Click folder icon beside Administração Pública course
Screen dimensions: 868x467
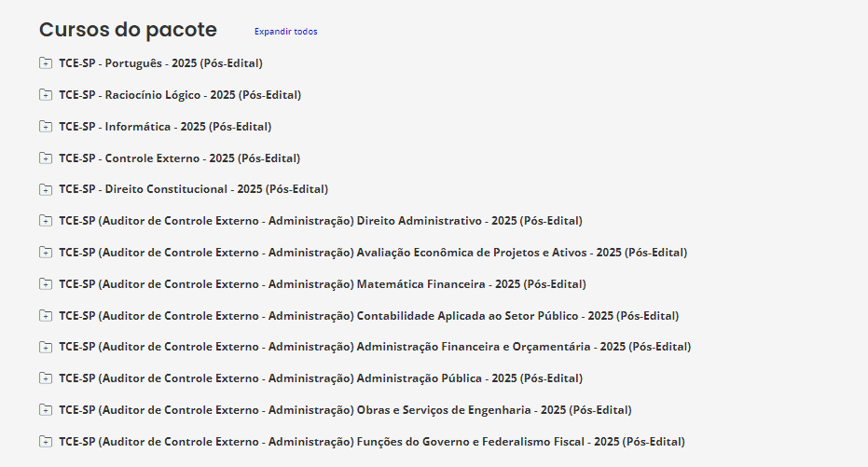[46, 378]
